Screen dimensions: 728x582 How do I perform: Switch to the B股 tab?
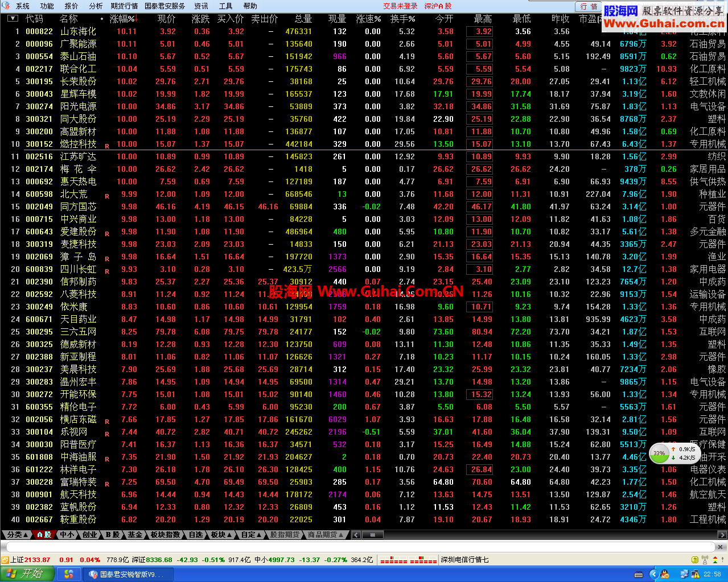[112, 535]
